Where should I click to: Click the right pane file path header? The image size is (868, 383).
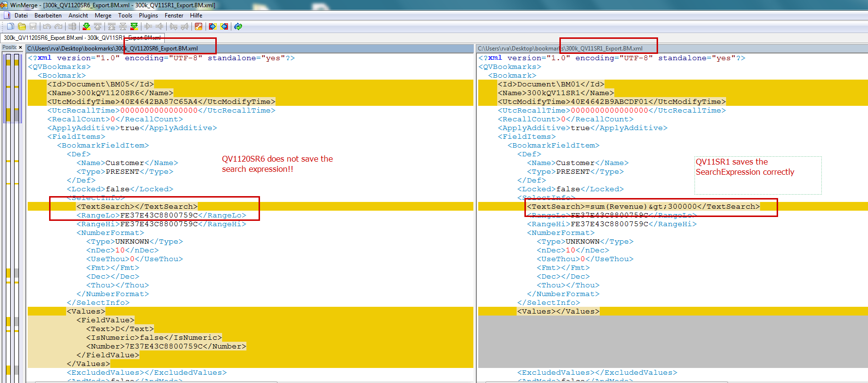coord(672,49)
